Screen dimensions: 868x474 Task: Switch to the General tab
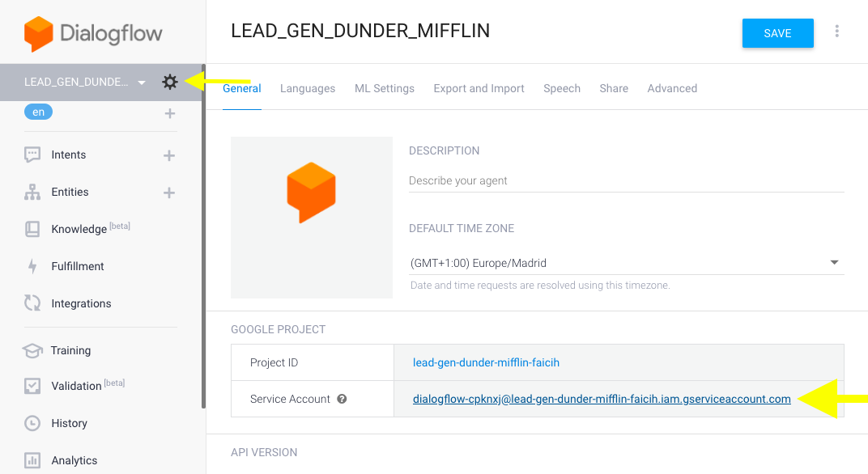point(242,88)
